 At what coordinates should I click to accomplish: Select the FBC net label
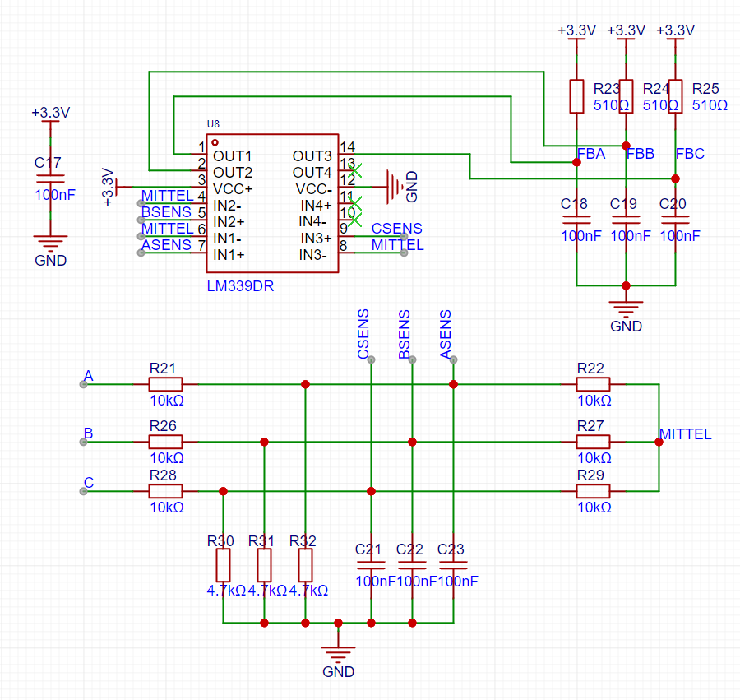(x=690, y=154)
